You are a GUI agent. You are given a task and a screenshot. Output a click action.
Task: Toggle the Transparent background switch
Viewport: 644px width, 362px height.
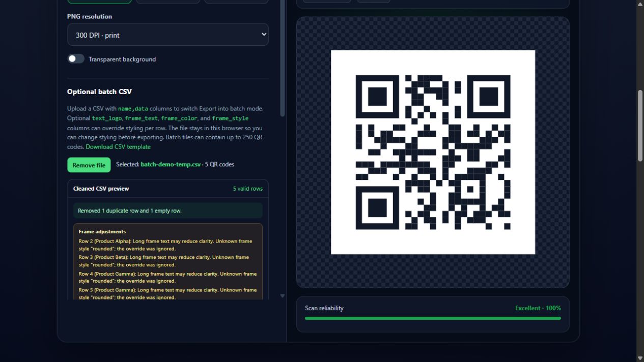coord(76,59)
